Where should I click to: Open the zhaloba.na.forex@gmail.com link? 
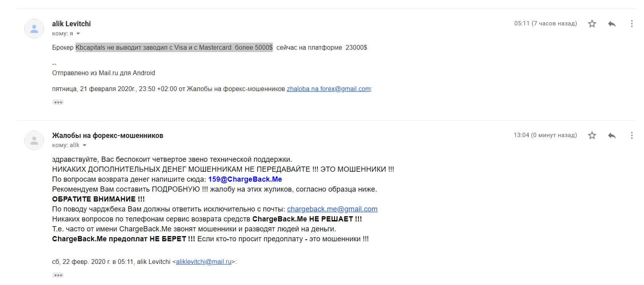click(x=329, y=89)
